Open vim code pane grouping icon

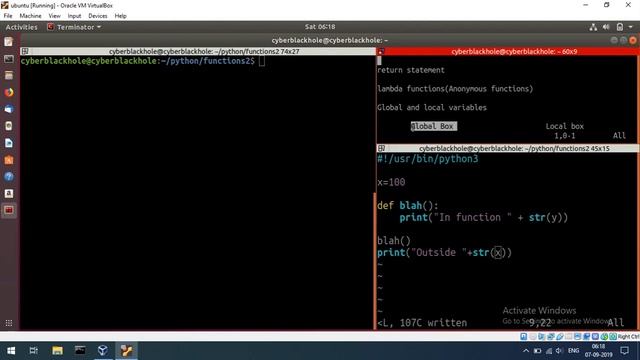tap(381, 148)
